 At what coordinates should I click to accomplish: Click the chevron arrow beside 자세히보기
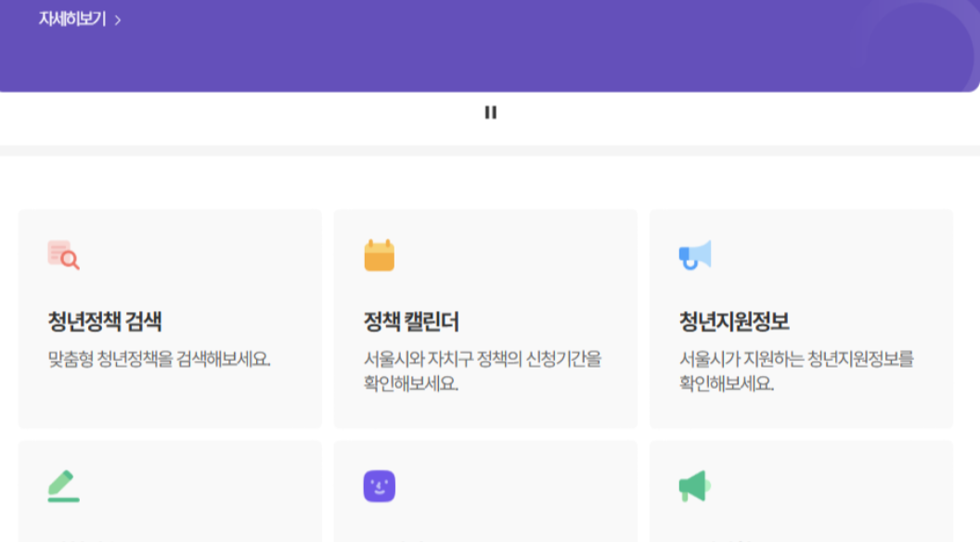[118, 20]
